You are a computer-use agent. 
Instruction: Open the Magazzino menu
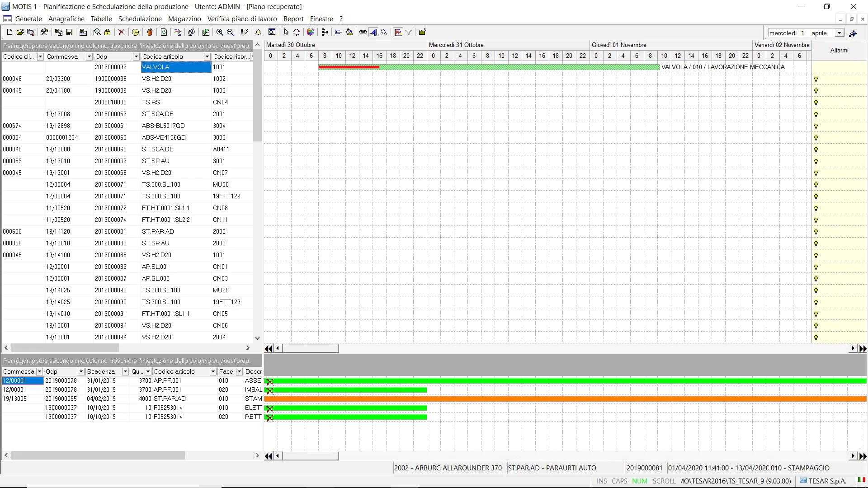click(x=184, y=19)
